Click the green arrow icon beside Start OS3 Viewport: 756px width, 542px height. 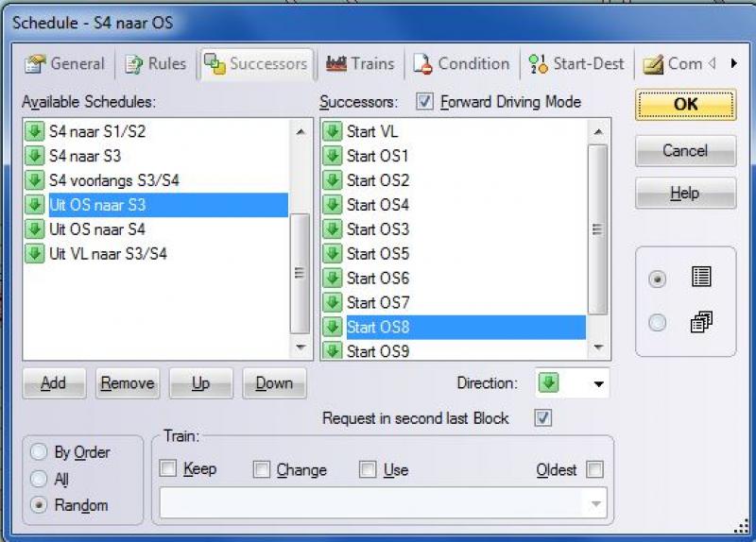(333, 229)
